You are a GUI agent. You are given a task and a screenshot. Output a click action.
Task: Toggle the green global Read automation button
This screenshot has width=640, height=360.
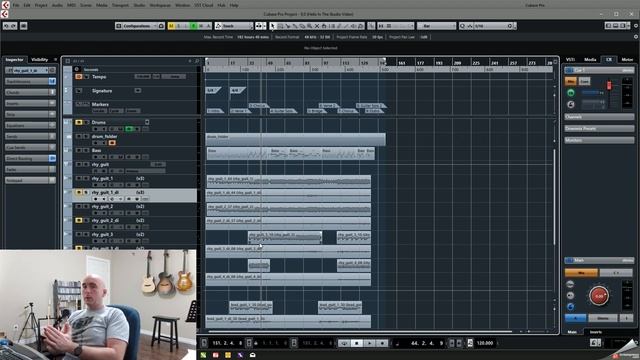pos(193,26)
